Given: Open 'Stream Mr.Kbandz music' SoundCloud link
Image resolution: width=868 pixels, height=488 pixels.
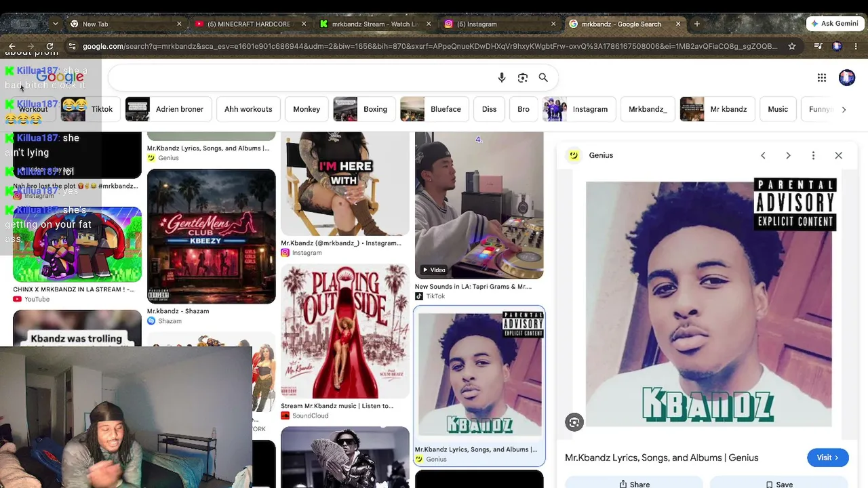Looking at the screenshot, I should [x=337, y=406].
